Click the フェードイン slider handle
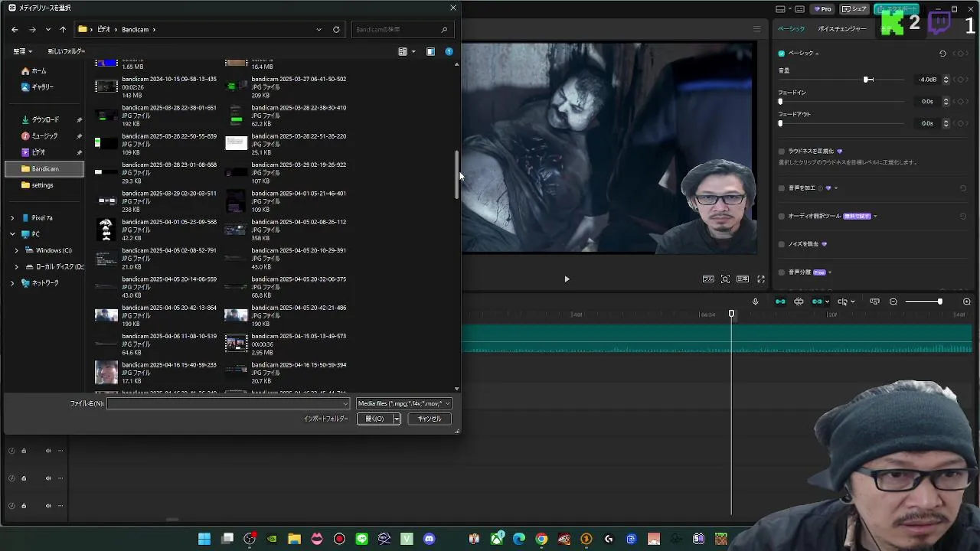 780,102
